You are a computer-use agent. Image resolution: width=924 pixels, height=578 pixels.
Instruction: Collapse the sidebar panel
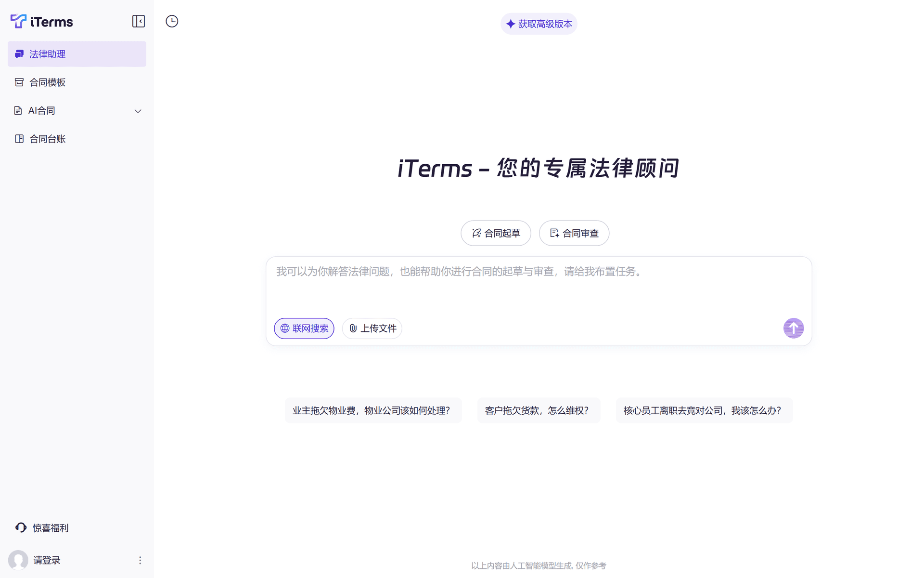tap(139, 21)
